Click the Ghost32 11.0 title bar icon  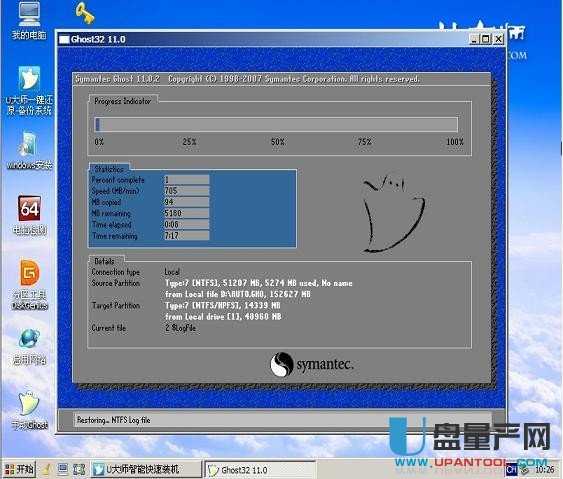[x=64, y=39]
